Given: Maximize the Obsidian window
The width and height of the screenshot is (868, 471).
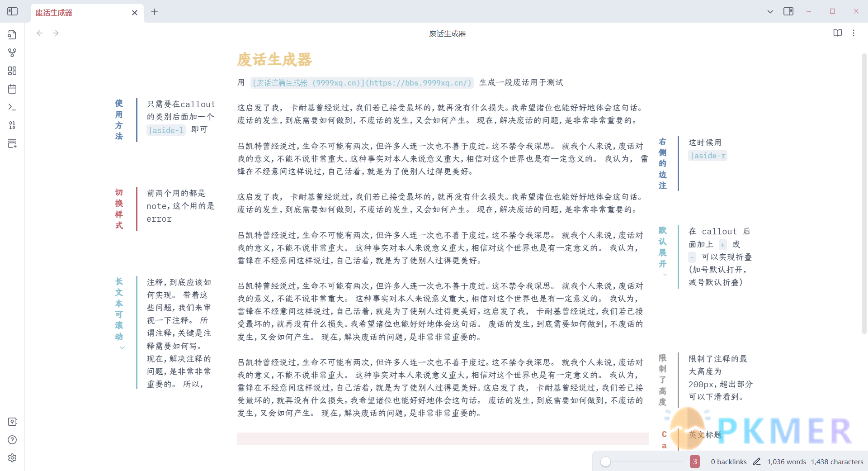Looking at the screenshot, I should click(x=832, y=11).
